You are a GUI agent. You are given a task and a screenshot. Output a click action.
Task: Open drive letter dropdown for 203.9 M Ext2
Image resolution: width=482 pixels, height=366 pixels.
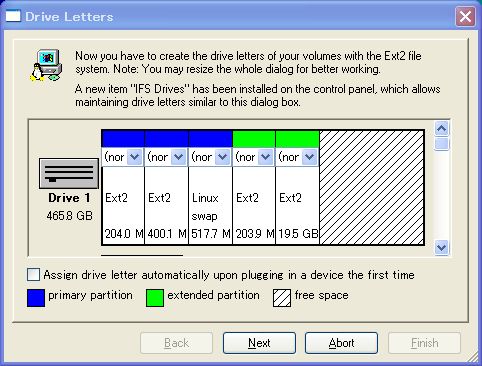(266, 157)
